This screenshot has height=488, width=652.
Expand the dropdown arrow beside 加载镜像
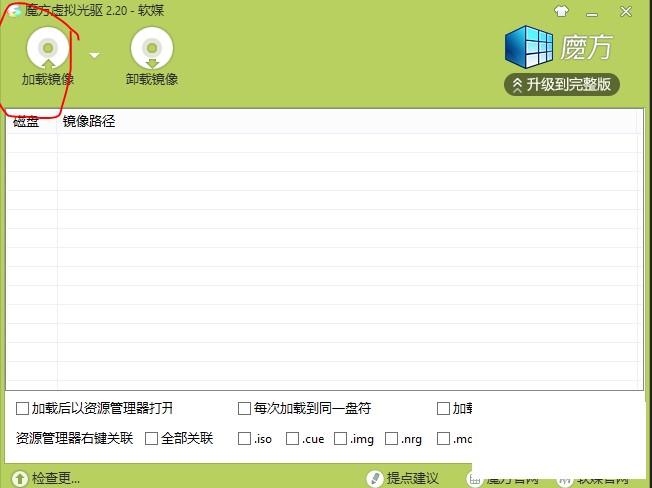click(95, 55)
